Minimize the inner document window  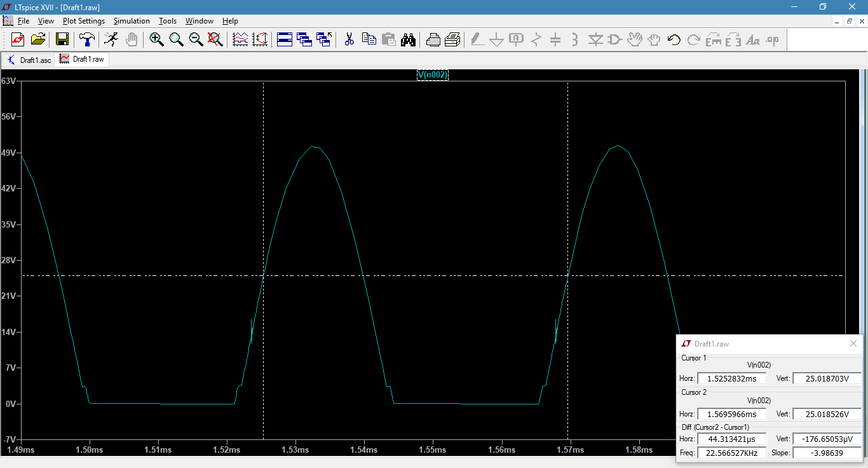(837, 21)
